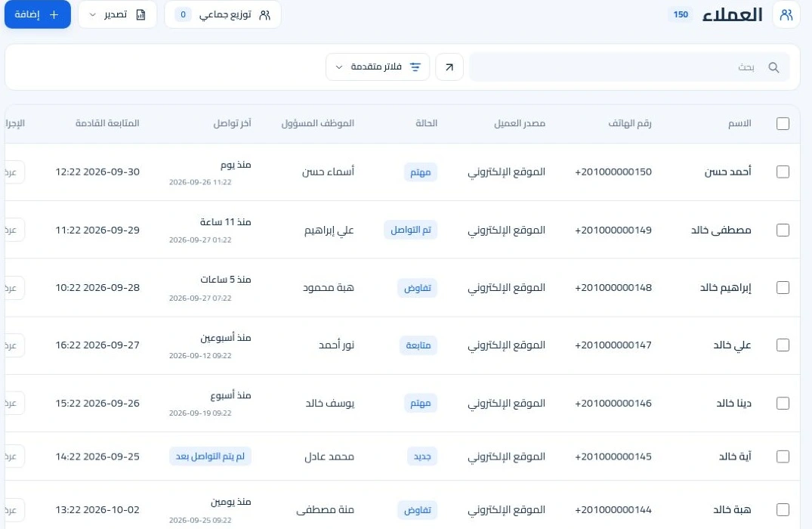The width and height of the screenshot is (812, 529).
Task: Click the بحث search input field
Action: coord(629,67)
